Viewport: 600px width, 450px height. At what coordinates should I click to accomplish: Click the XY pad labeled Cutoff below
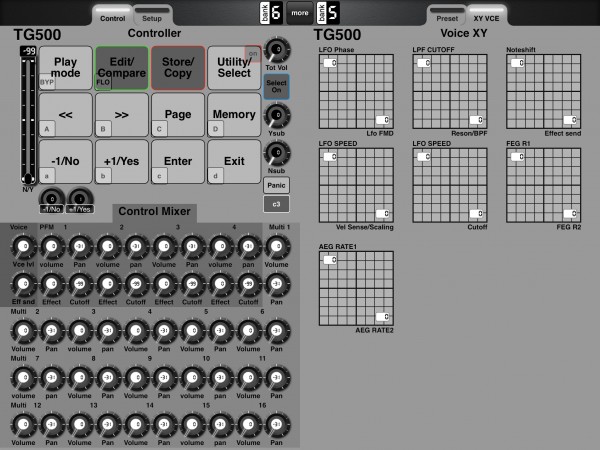click(x=450, y=185)
